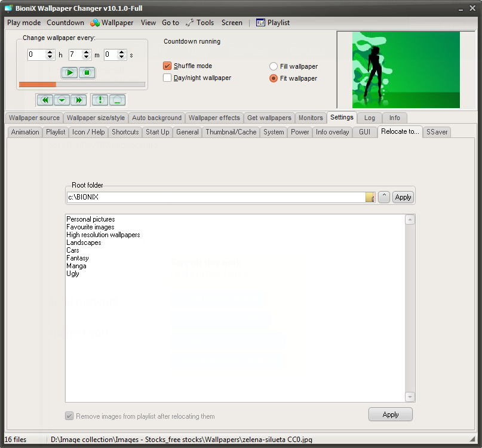
Task: Decrease minutes value with down spinner
Action: pyautogui.click(x=87, y=57)
